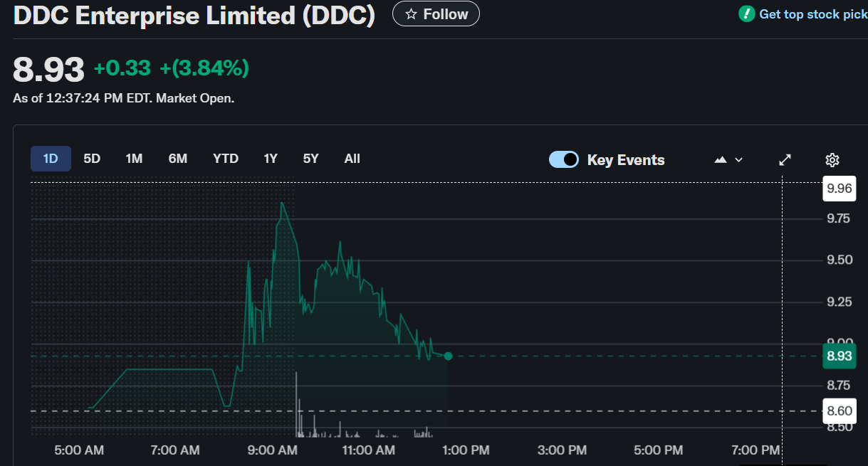
Task: Click the 9.96 high price label
Action: (839, 189)
